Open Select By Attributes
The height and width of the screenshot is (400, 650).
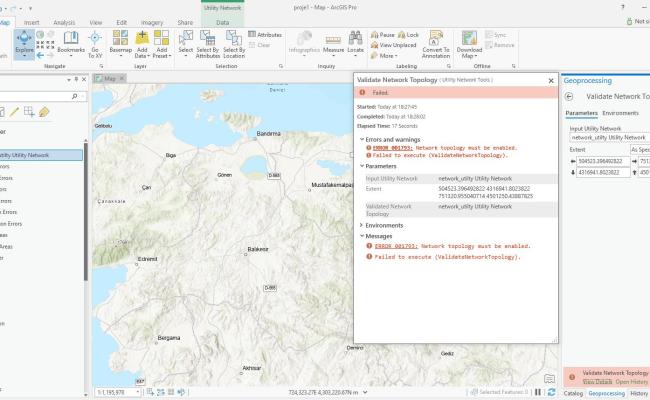[208, 44]
